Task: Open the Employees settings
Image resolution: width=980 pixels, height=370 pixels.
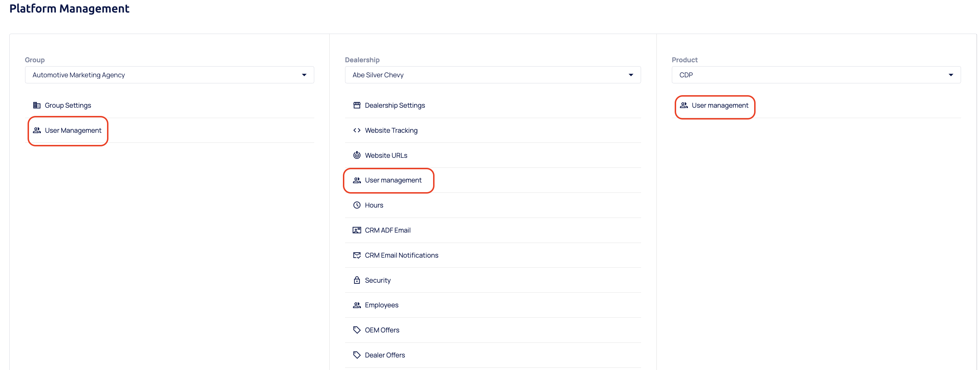Action: 382,305
